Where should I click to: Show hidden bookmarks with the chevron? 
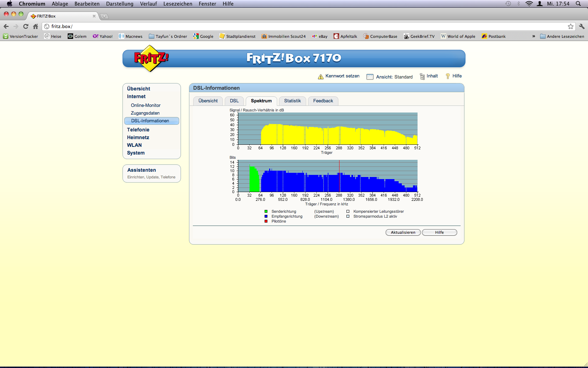click(x=534, y=36)
